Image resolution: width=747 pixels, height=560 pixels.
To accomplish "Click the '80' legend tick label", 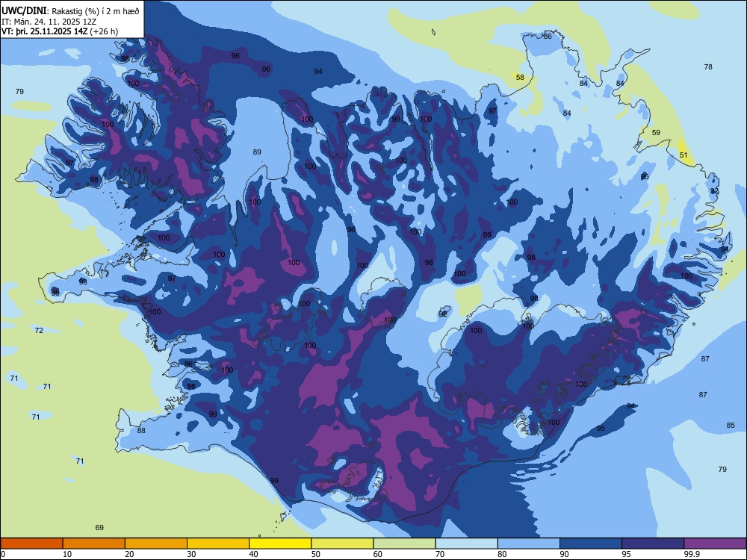I will tap(502, 554).
